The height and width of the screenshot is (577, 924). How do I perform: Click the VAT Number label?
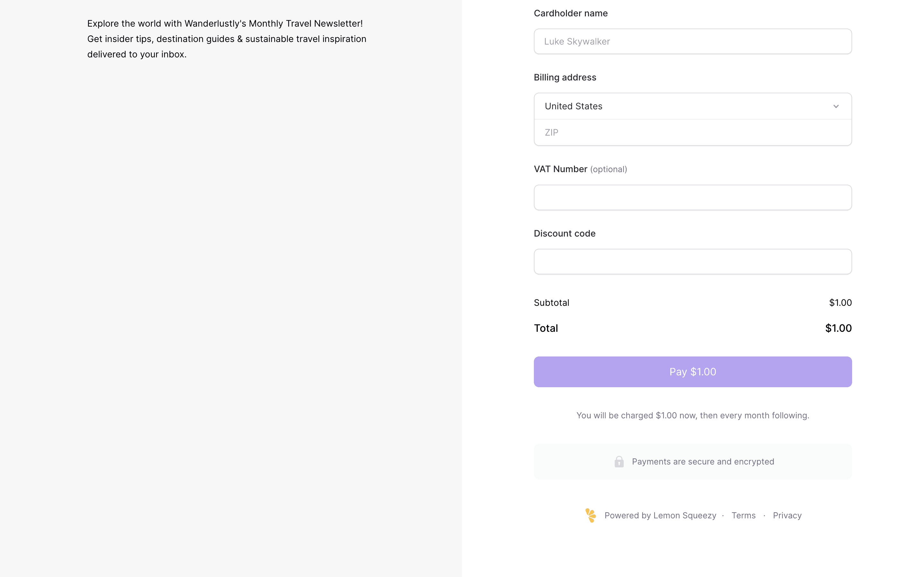tap(560, 169)
